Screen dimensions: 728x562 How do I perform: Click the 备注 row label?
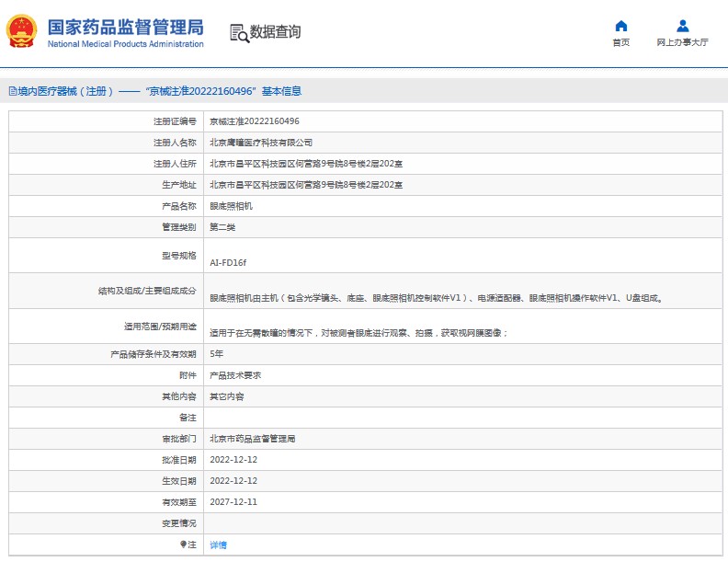point(188,418)
